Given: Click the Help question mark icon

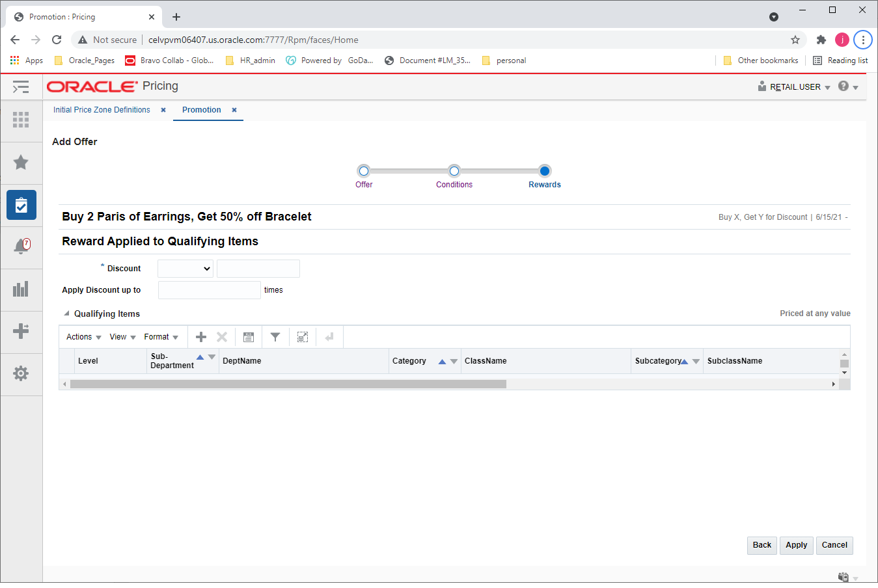Looking at the screenshot, I should point(844,86).
